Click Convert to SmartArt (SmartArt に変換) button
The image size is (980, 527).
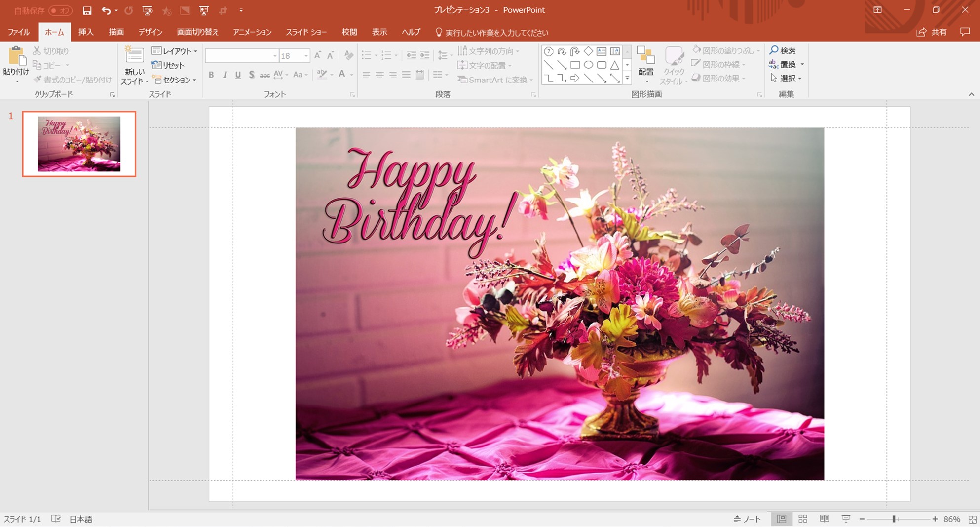[495, 80]
